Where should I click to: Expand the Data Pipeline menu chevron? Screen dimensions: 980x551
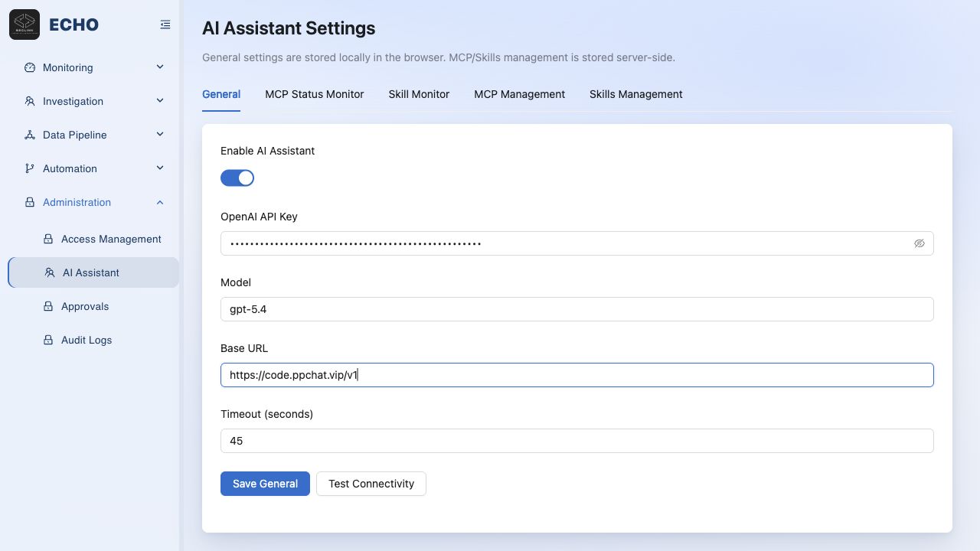click(x=160, y=135)
